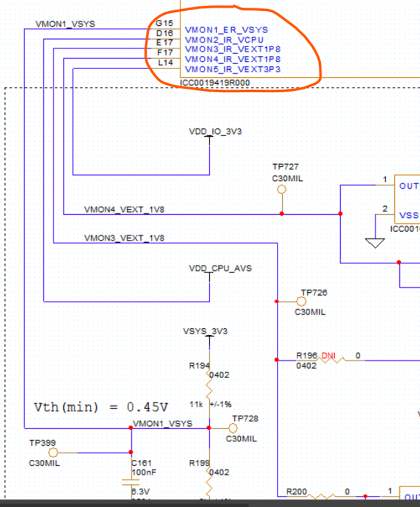
Task: Select the VMON5_IR_VEXT3P3 pin name
Action: pyautogui.click(x=232, y=69)
